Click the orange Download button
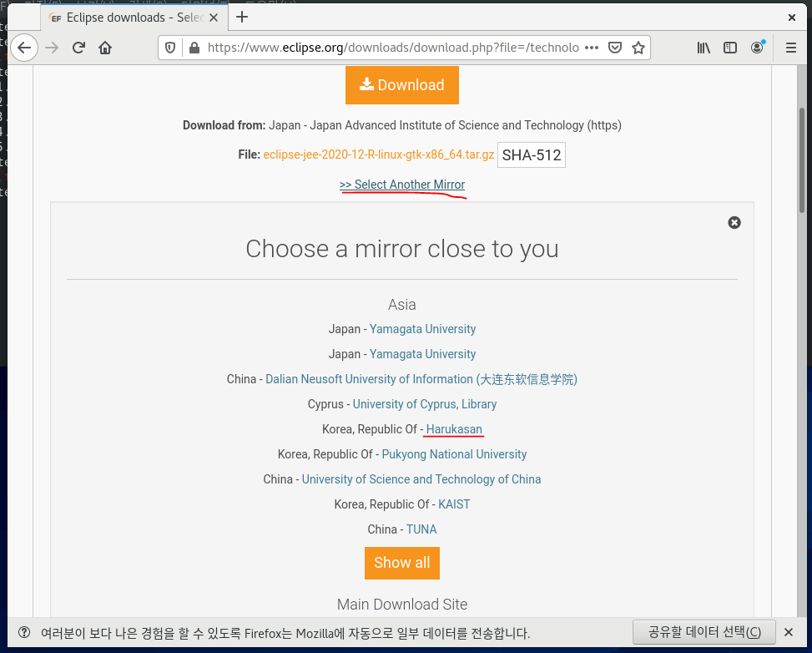This screenshot has height=653, width=812. click(402, 85)
